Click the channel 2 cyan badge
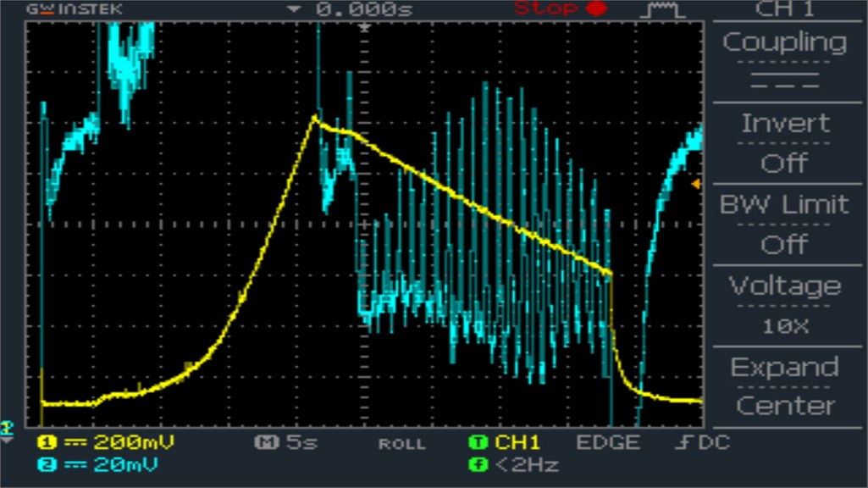Viewport: 868px width, 488px height. tap(47, 463)
